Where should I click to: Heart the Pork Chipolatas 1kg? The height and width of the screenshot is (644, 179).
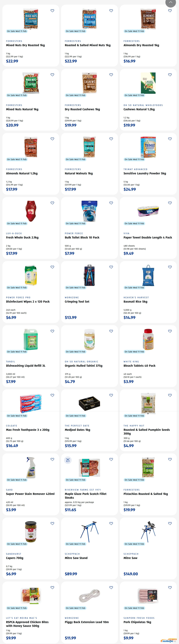(x=170, y=587)
